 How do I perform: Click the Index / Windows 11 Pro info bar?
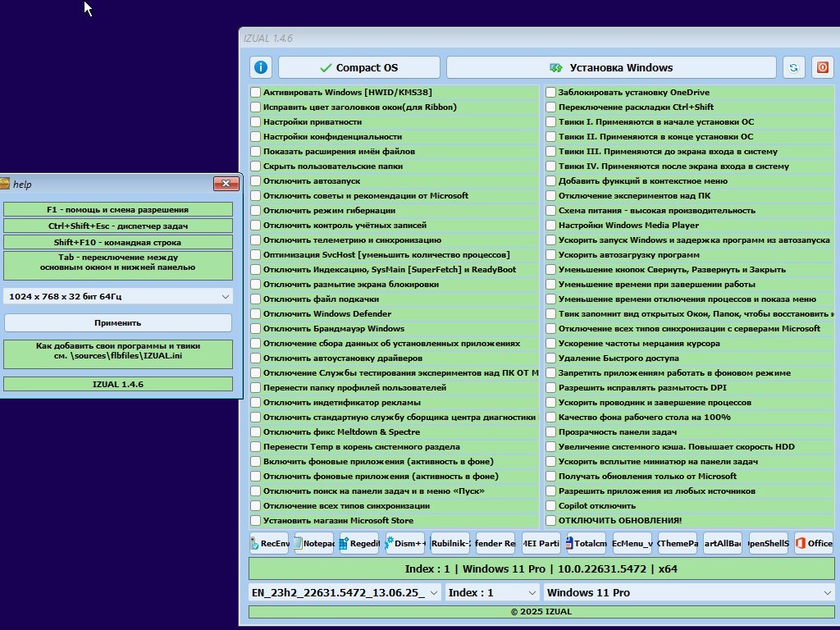[x=541, y=569]
